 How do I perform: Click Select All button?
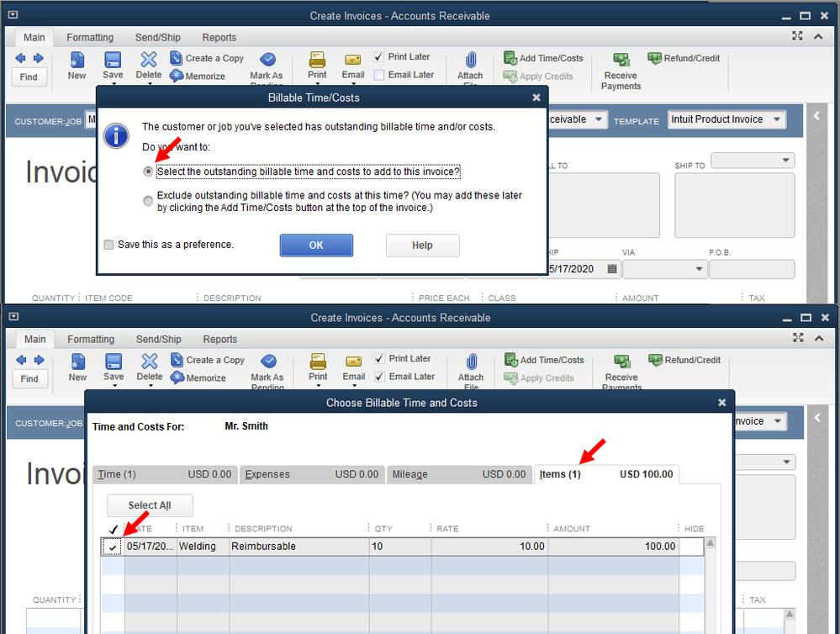coord(150,505)
